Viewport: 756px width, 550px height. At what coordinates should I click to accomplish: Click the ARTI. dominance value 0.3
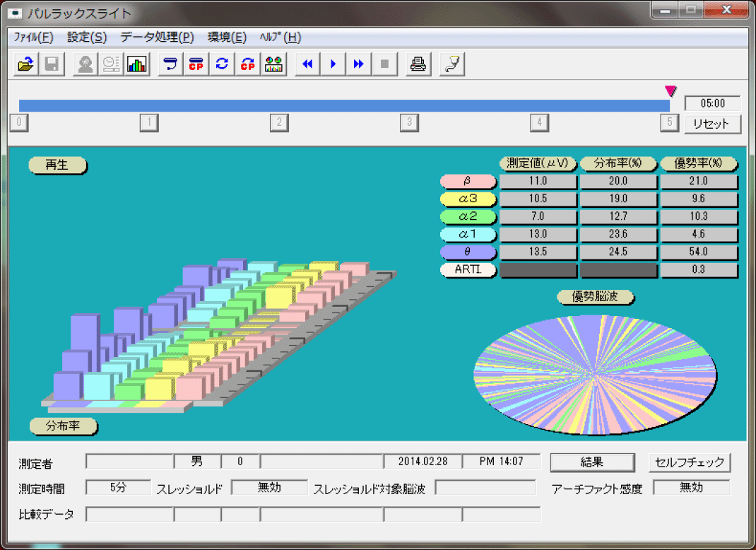699,269
